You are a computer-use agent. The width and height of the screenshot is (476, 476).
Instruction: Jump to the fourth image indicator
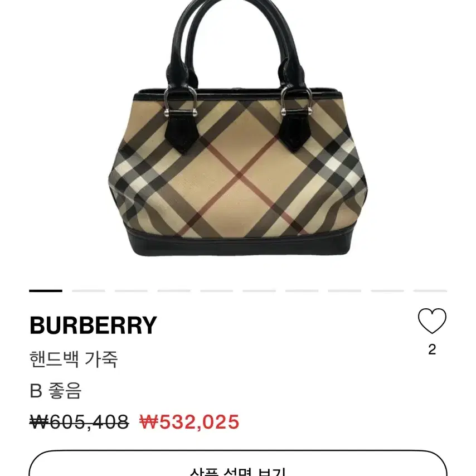pyautogui.click(x=174, y=291)
